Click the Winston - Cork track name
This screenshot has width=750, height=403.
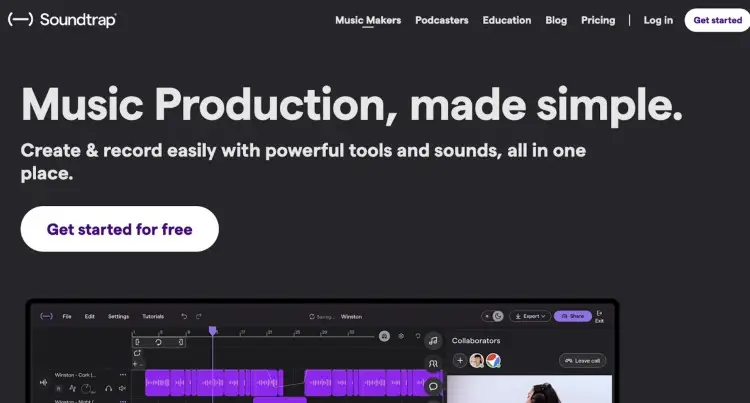[75, 375]
